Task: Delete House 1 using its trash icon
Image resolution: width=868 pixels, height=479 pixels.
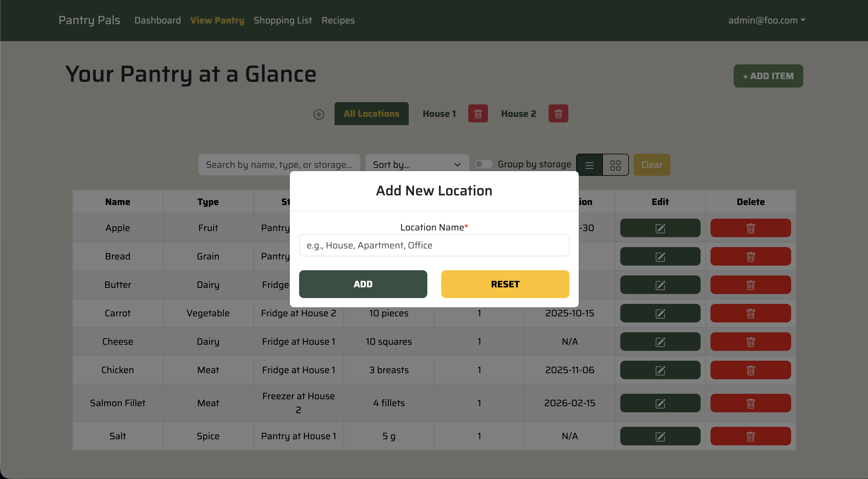Action: pos(478,114)
